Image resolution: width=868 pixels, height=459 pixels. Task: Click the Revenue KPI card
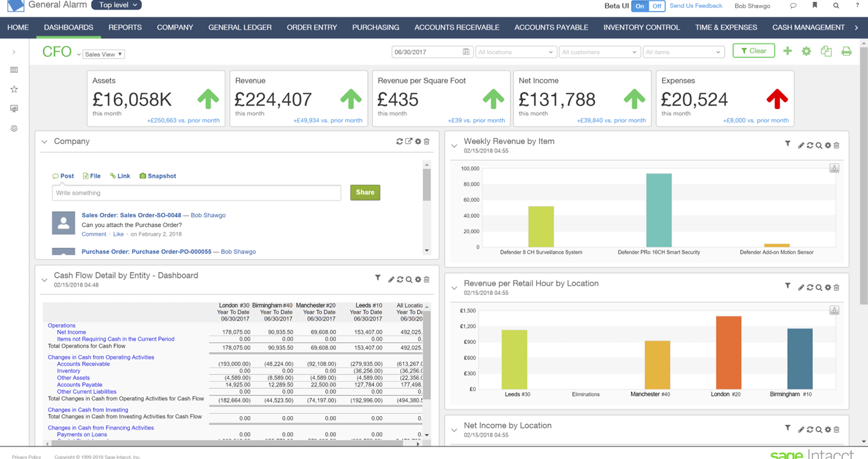pos(299,99)
